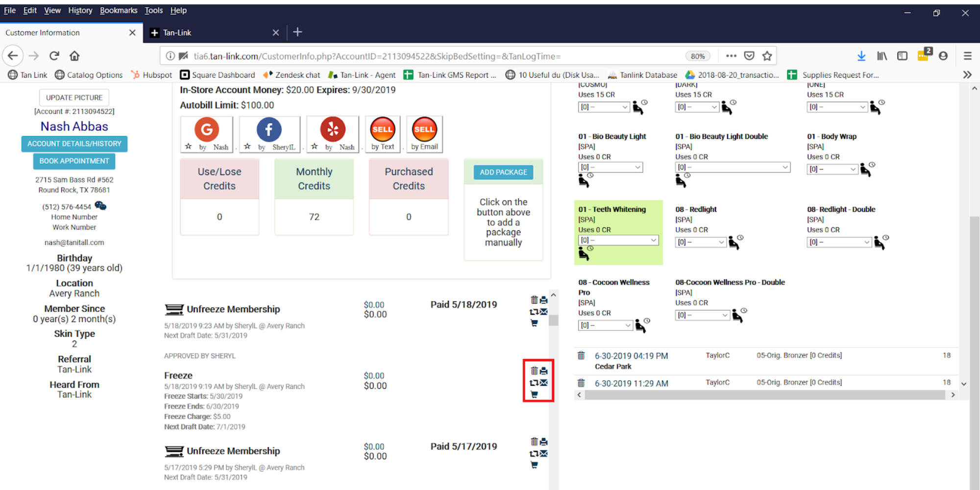Open the Bookmarks menu
The width and height of the screenshot is (980, 490).
(119, 10)
